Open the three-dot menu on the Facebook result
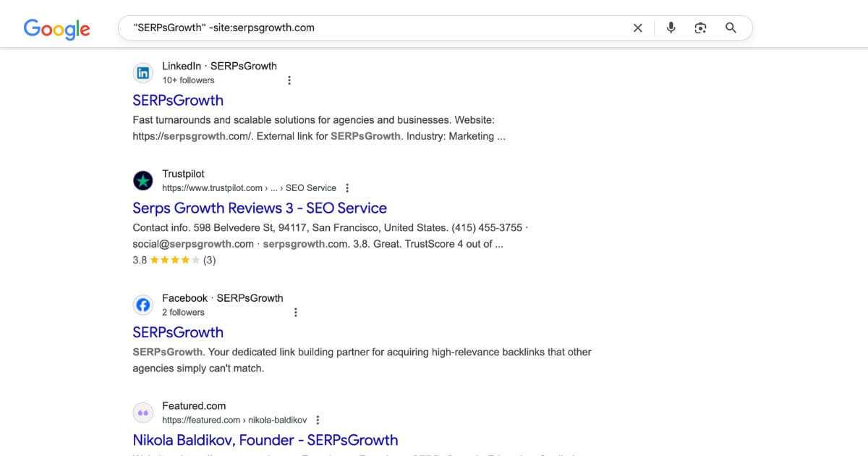The width and height of the screenshot is (868, 456). 295,311
